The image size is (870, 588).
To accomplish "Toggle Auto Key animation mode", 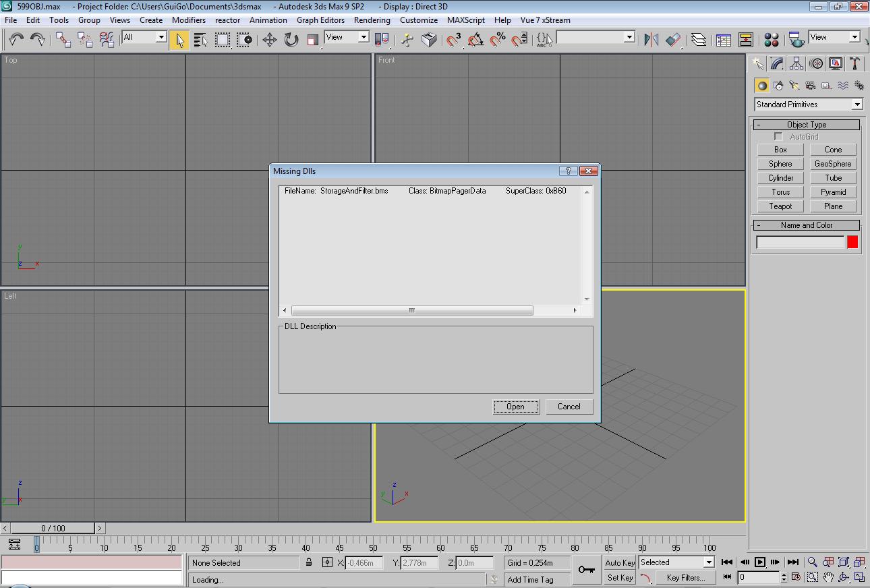I will tap(620, 563).
